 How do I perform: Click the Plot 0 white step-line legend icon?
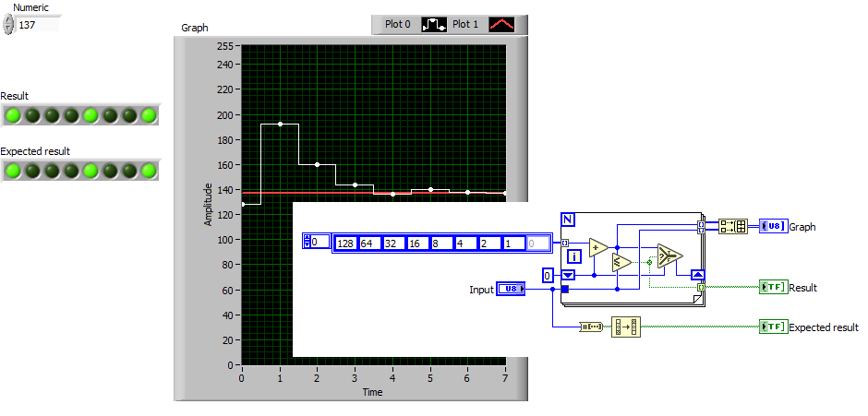[434, 24]
